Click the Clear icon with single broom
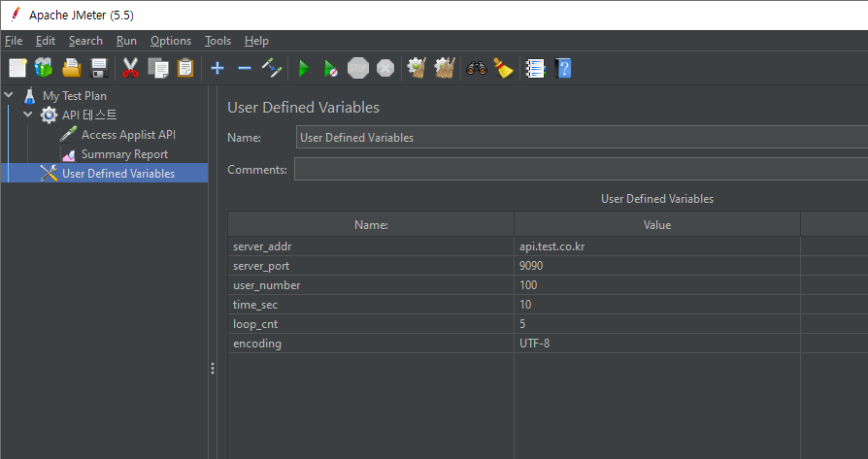Image resolution: width=868 pixels, height=459 pixels. 417,68
